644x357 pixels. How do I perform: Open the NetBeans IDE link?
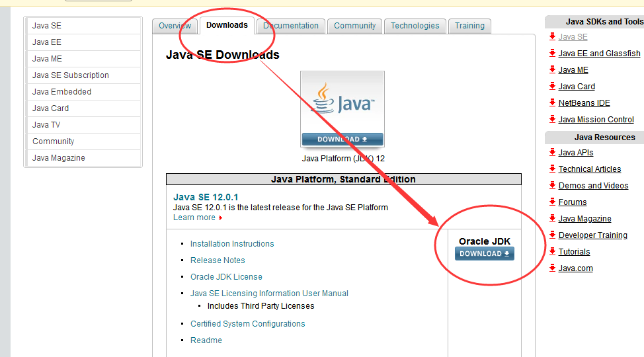pyautogui.click(x=584, y=102)
